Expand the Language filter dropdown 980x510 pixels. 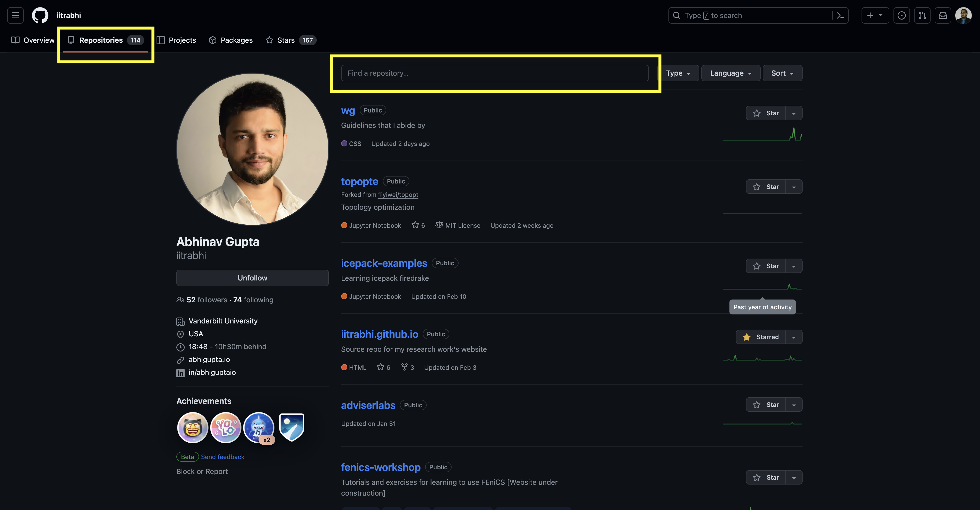click(730, 73)
